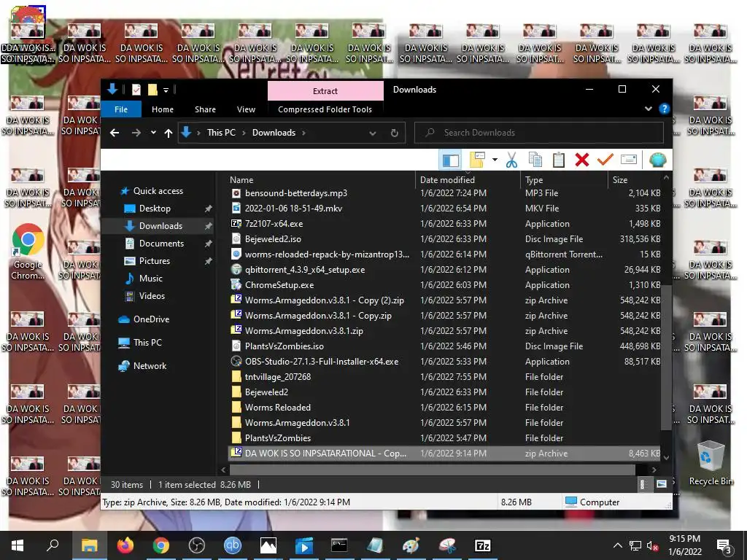Show hidden tray icons chevron
747x560 pixels.
[x=617, y=545]
